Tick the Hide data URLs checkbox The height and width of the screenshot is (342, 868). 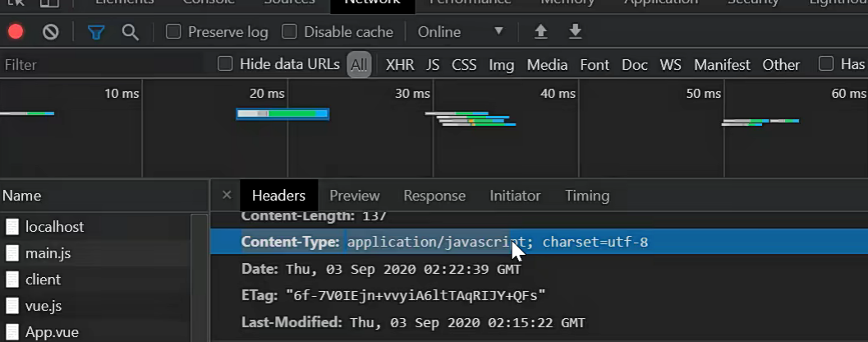[225, 64]
